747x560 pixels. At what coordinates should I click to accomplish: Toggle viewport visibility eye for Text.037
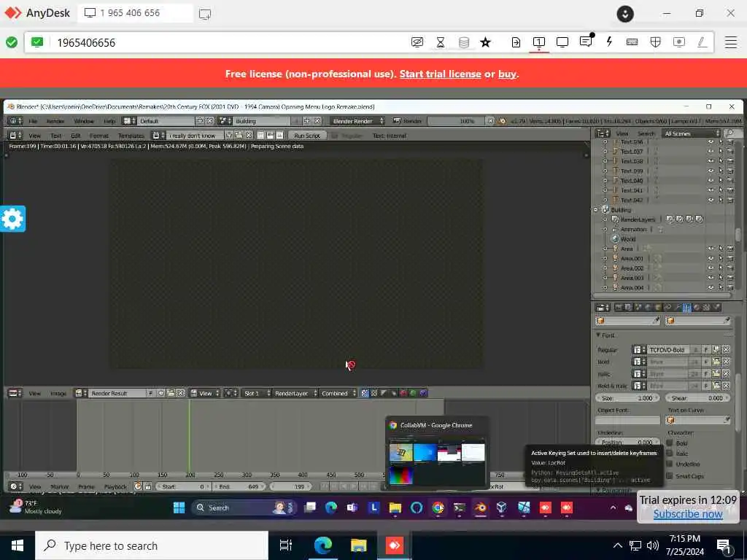click(711, 152)
